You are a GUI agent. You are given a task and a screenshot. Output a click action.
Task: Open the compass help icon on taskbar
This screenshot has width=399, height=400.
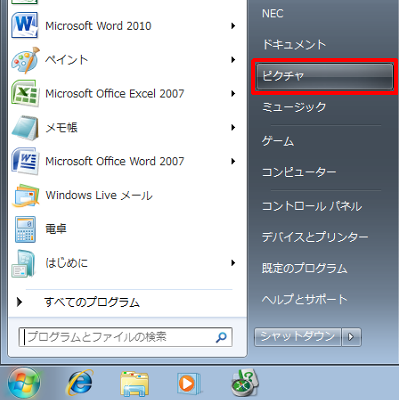[x=245, y=383]
